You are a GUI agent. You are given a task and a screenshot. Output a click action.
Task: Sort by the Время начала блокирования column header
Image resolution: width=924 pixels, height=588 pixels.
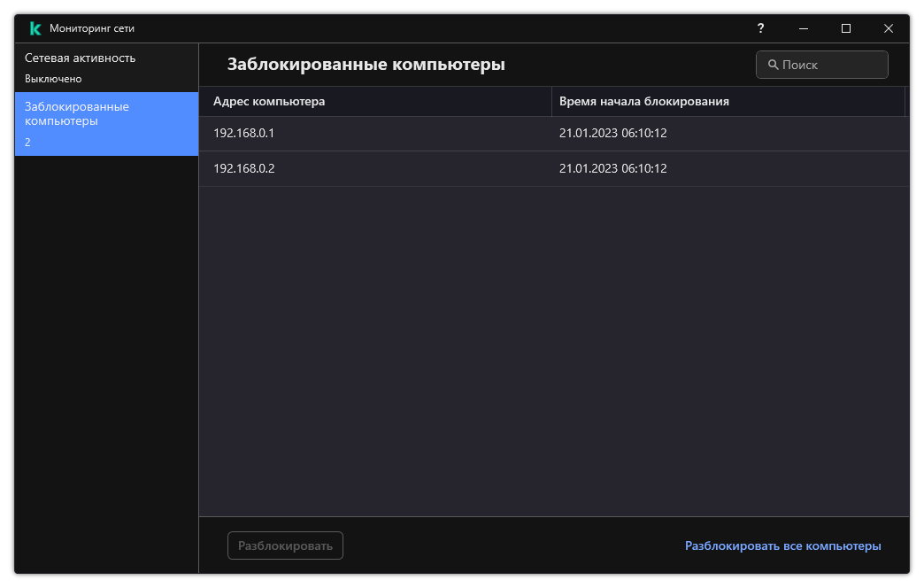tap(644, 101)
